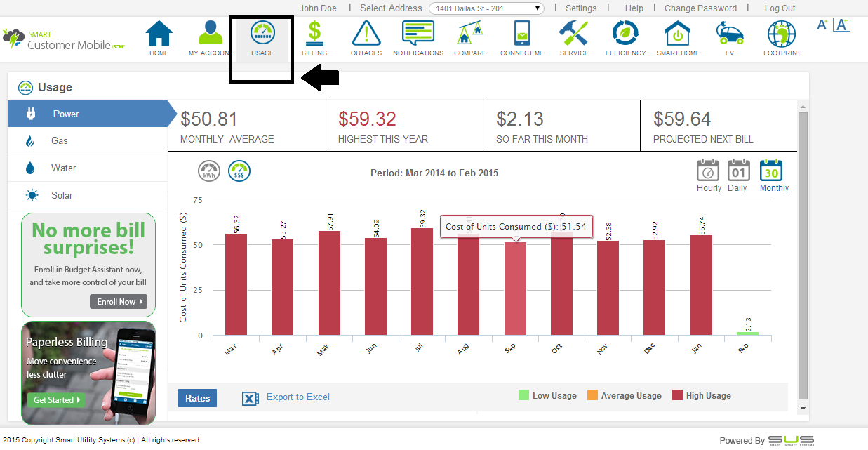
Task: Open the Notifications icon
Action: pos(418,33)
